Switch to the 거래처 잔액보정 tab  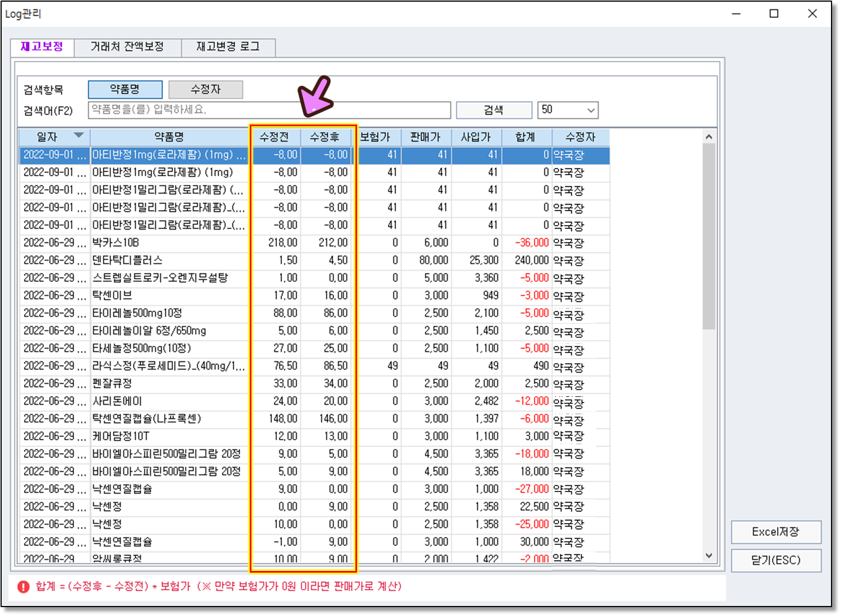click(127, 47)
